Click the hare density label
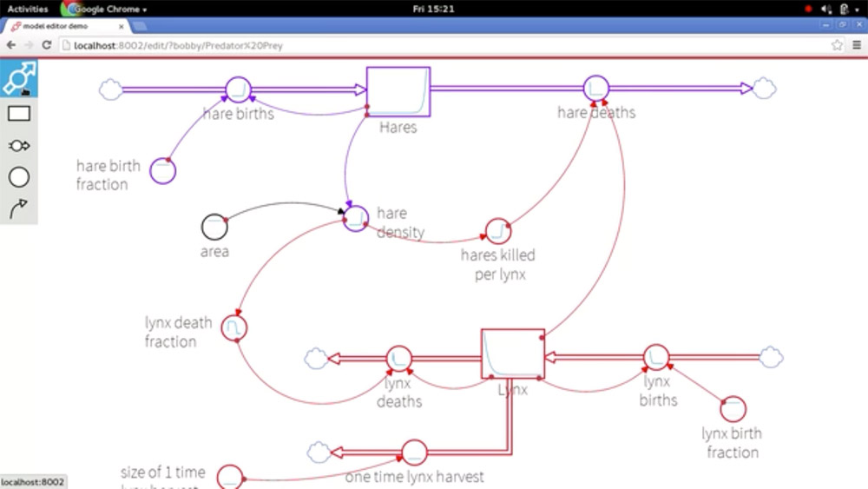 [400, 222]
